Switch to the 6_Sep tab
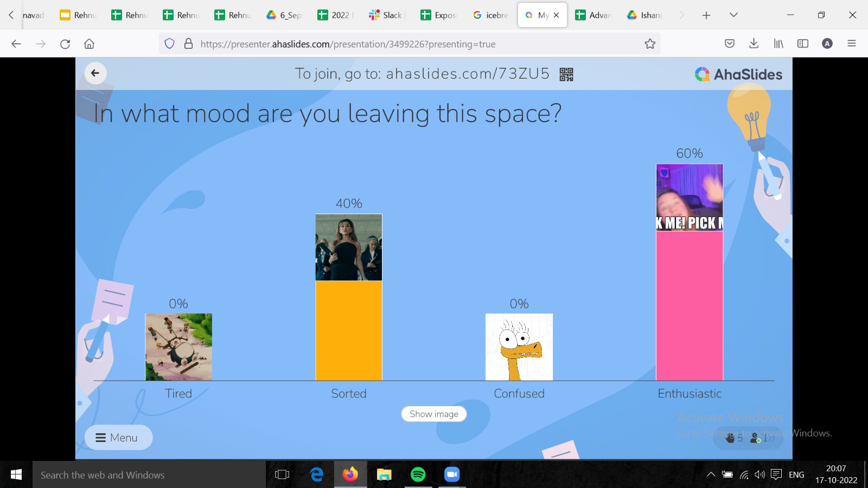 284,15
